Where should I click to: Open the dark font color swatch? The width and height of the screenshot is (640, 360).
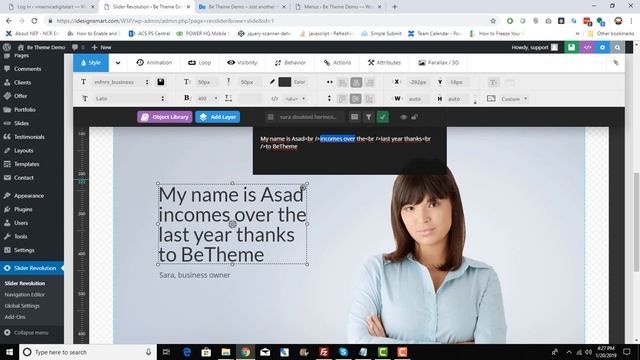click(284, 82)
